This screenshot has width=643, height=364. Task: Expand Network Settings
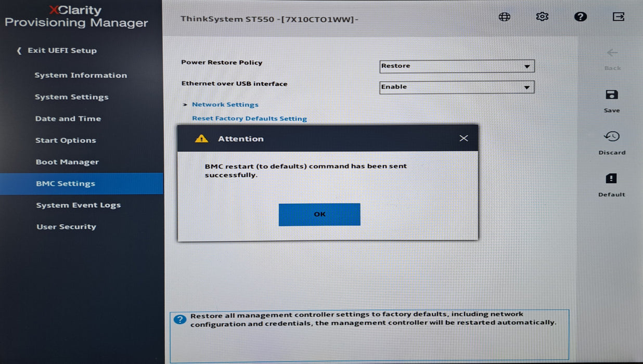225,105
